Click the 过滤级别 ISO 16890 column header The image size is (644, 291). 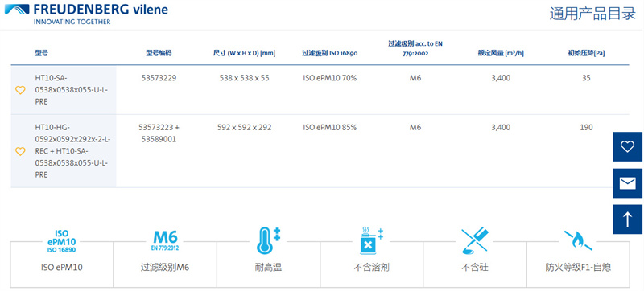coord(330,53)
